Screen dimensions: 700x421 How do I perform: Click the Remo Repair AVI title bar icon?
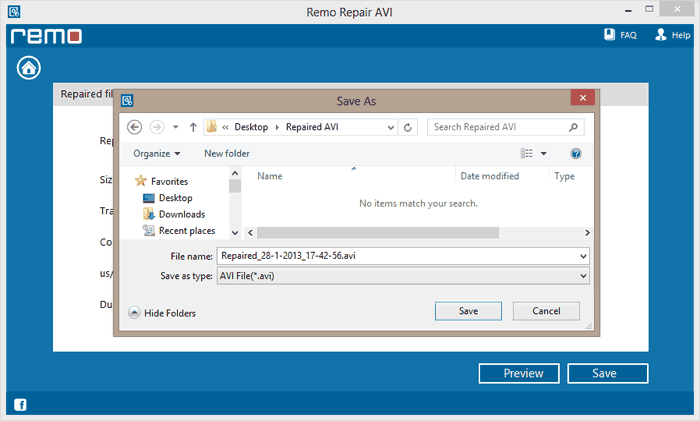click(x=14, y=11)
